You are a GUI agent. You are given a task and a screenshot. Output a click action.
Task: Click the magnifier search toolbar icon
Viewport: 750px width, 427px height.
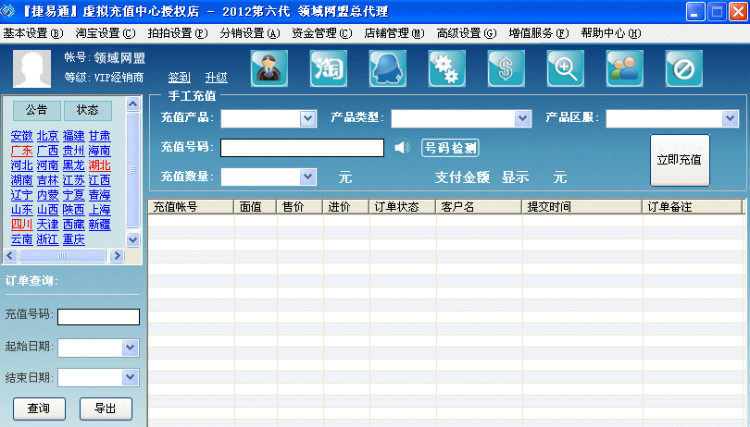(x=566, y=68)
